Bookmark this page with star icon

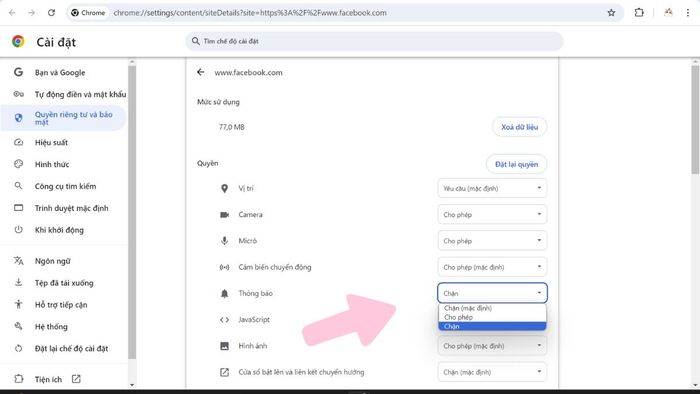(611, 12)
